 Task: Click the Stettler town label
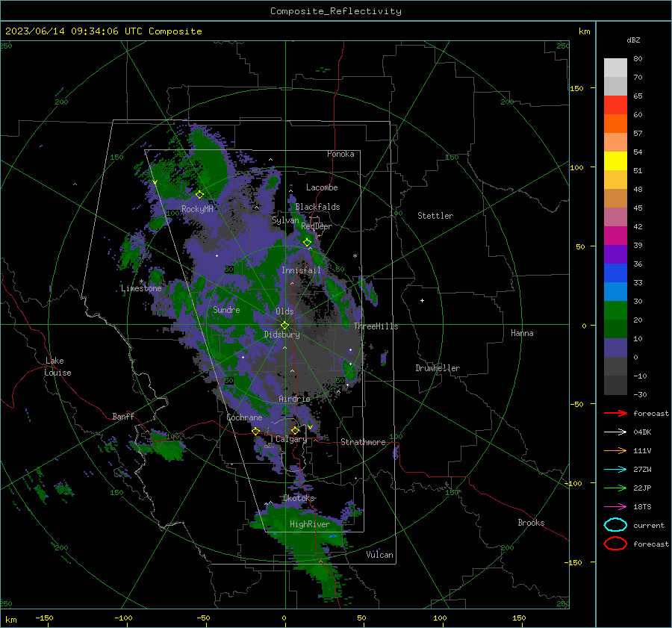point(435,216)
